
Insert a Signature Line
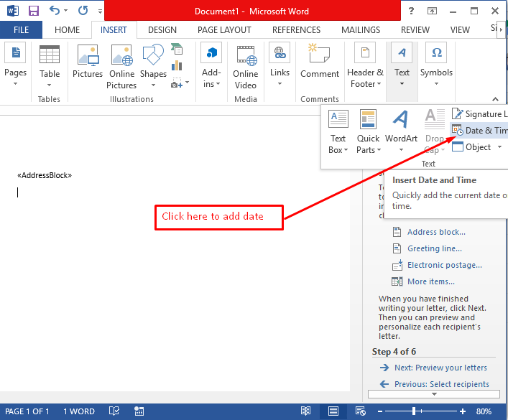479,113
